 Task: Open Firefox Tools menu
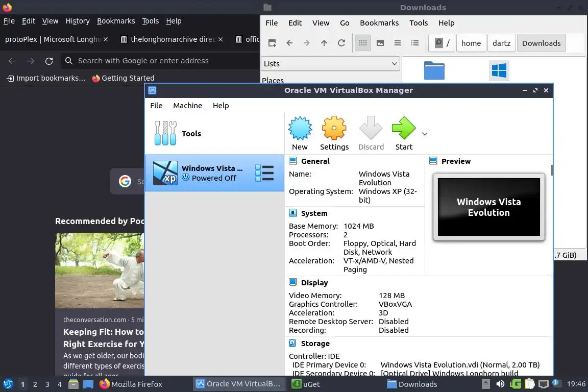[x=151, y=21]
